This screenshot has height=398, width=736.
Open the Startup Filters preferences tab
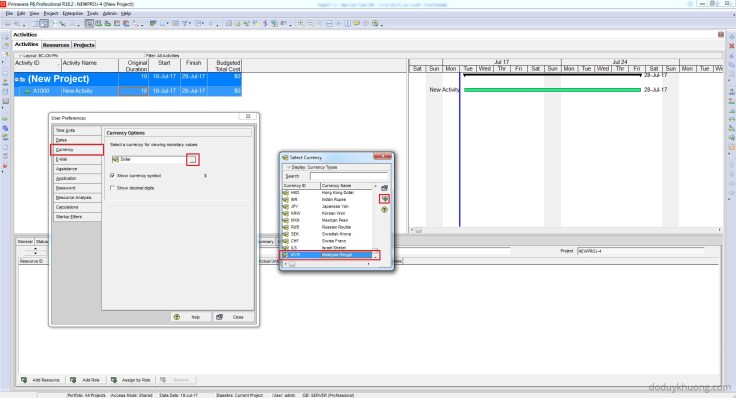click(x=77, y=217)
